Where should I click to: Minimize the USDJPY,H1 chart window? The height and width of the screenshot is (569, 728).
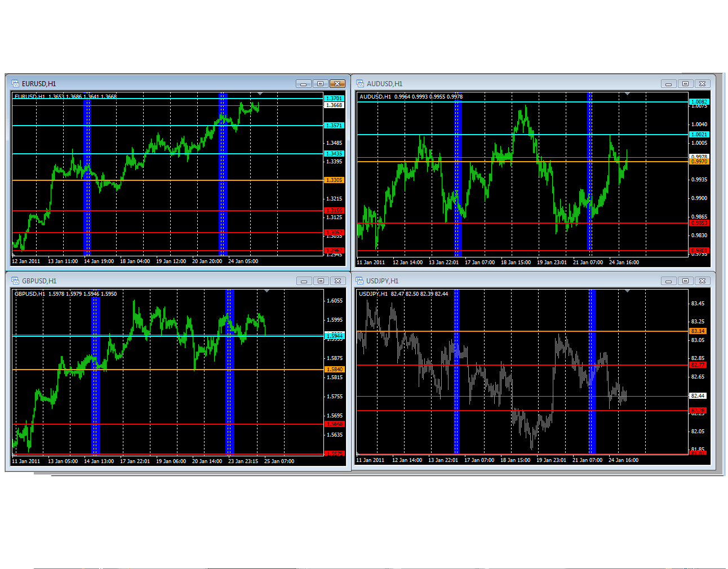click(668, 281)
